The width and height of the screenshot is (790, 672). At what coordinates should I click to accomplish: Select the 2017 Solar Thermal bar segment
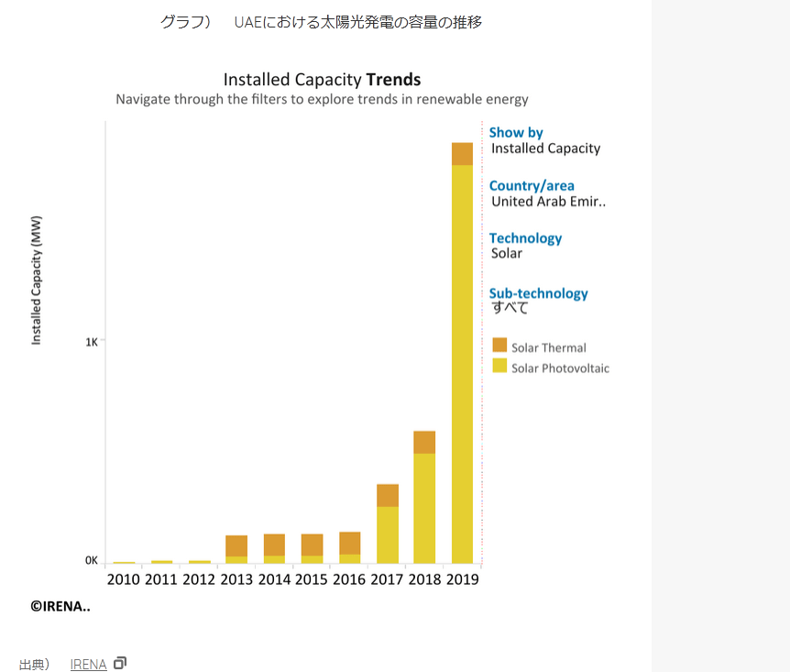388,495
